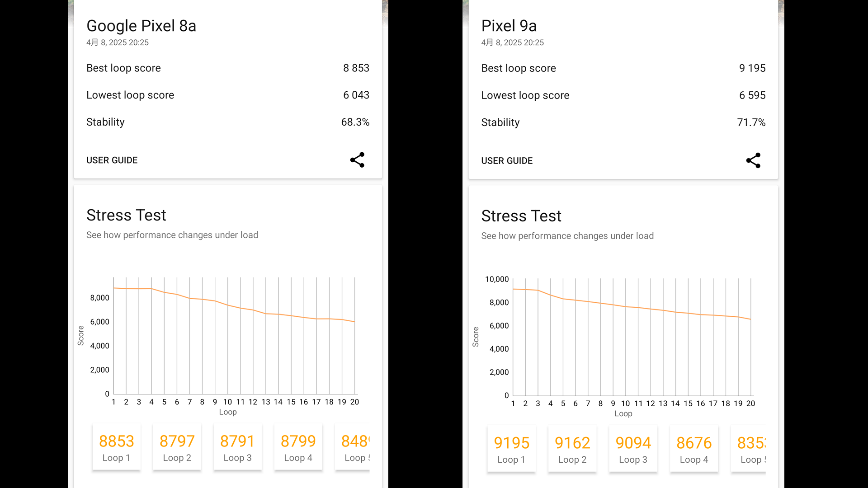Click Pixel 9a Stability value 71.7%

[x=751, y=122]
